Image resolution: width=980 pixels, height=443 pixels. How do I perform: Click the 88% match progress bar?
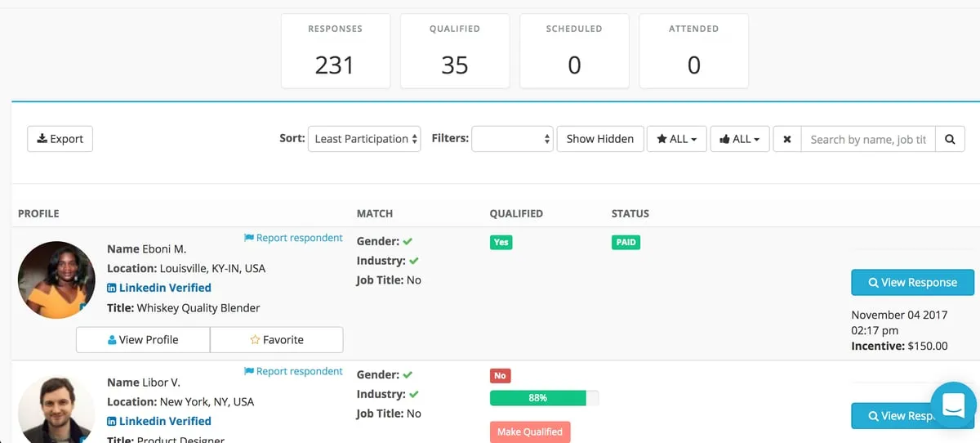point(544,398)
